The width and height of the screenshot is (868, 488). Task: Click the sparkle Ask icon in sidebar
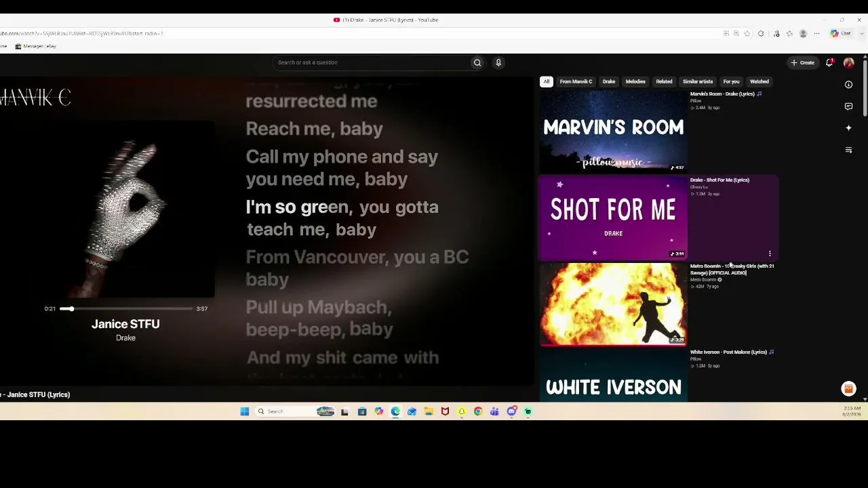pyautogui.click(x=848, y=128)
